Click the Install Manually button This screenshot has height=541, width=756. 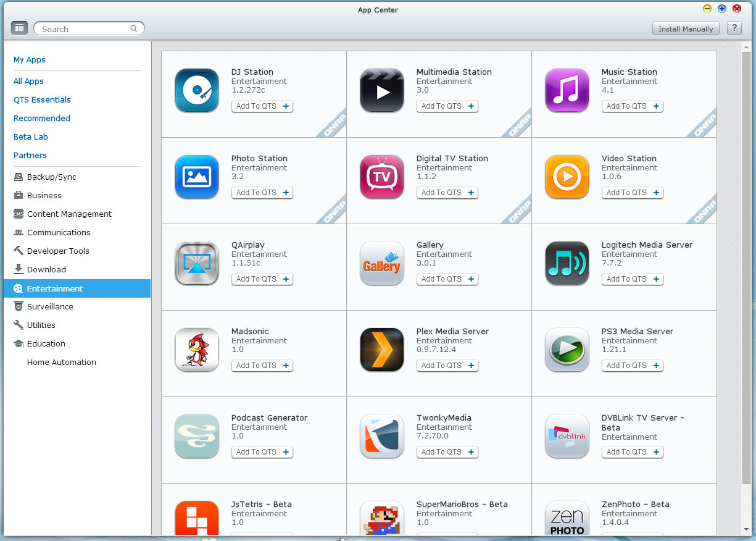[x=686, y=28]
